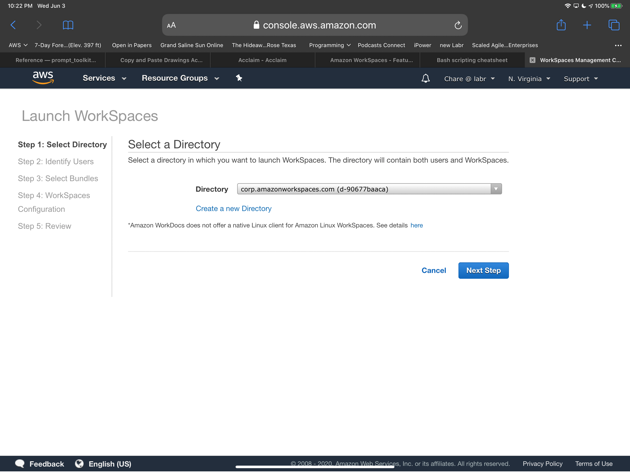630x472 pixels.
Task: Open the new Labr bookmark
Action: [452, 45]
